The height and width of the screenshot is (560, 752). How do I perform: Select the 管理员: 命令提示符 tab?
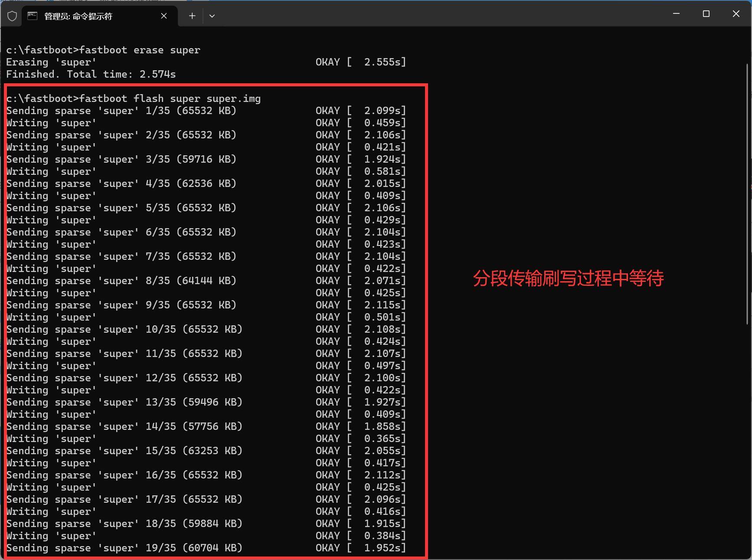pos(100,16)
